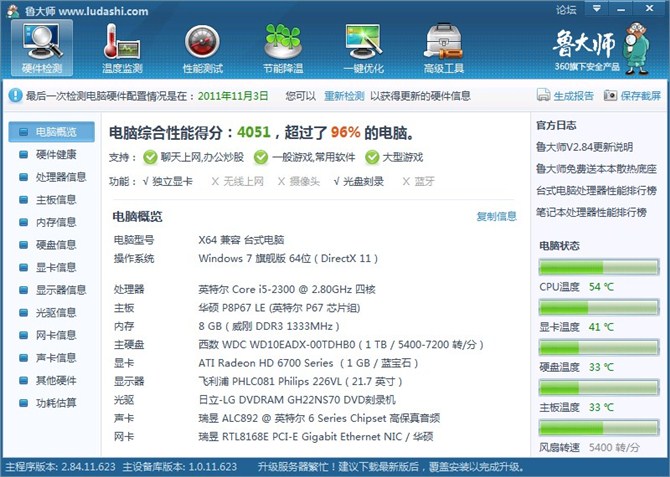
Task: Open 台式电脑处理器性能排行榜 link
Action: 597,191
